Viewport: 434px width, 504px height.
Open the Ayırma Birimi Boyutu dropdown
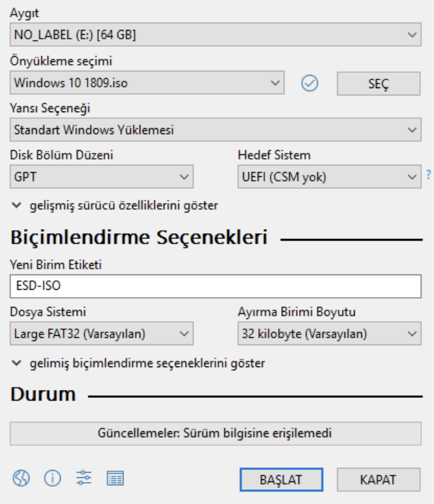coord(329,333)
